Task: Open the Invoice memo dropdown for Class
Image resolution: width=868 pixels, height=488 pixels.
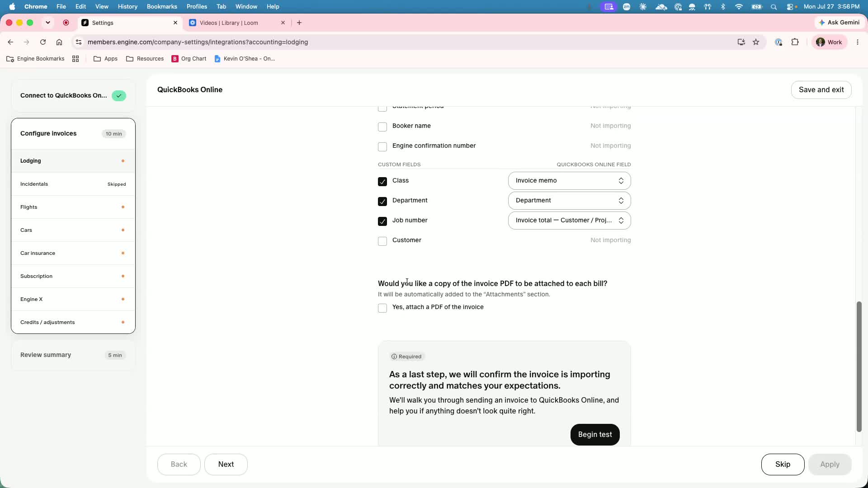Action: 569,181
